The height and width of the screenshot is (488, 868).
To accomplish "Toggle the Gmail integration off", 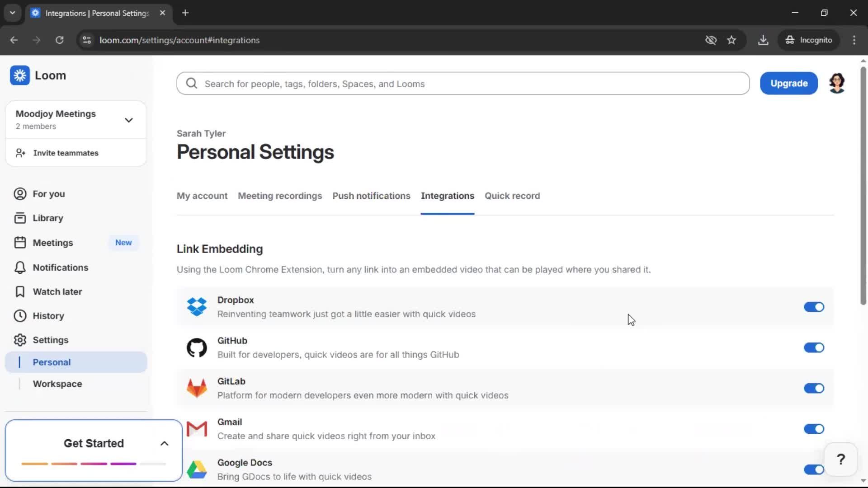I will (x=814, y=429).
